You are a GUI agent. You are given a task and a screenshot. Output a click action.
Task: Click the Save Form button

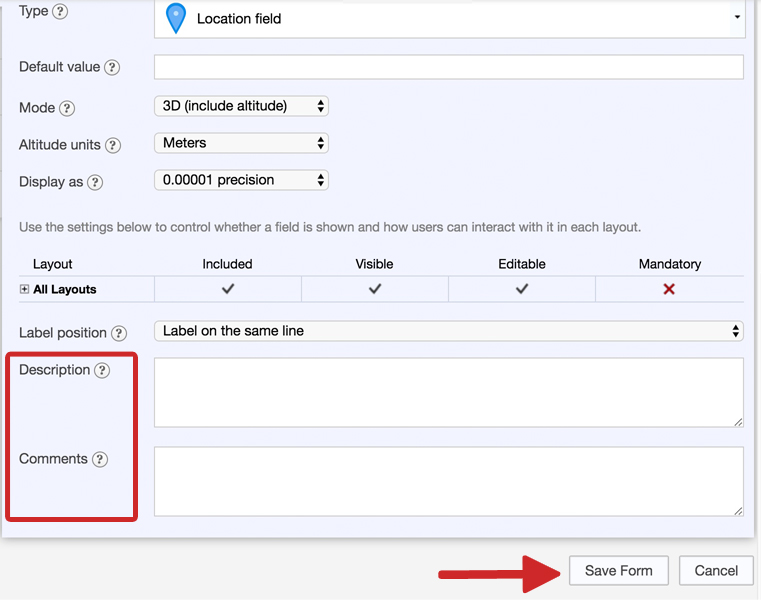[618, 570]
